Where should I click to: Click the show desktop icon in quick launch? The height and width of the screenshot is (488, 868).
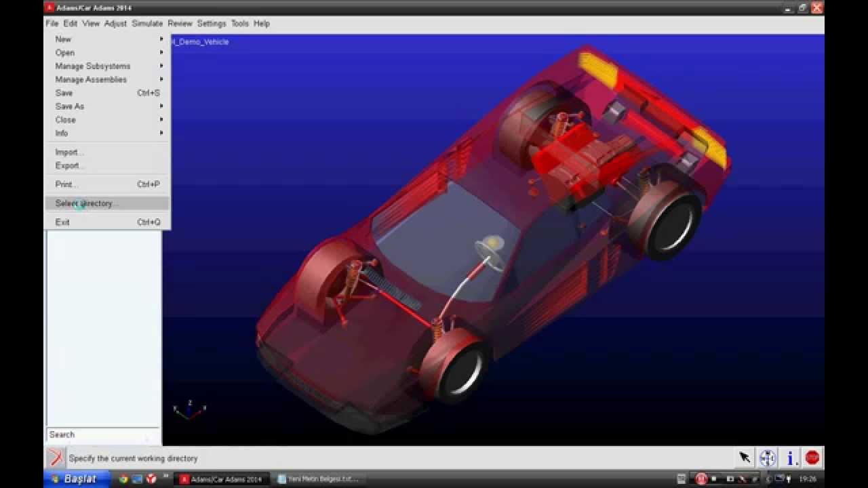(x=138, y=479)
